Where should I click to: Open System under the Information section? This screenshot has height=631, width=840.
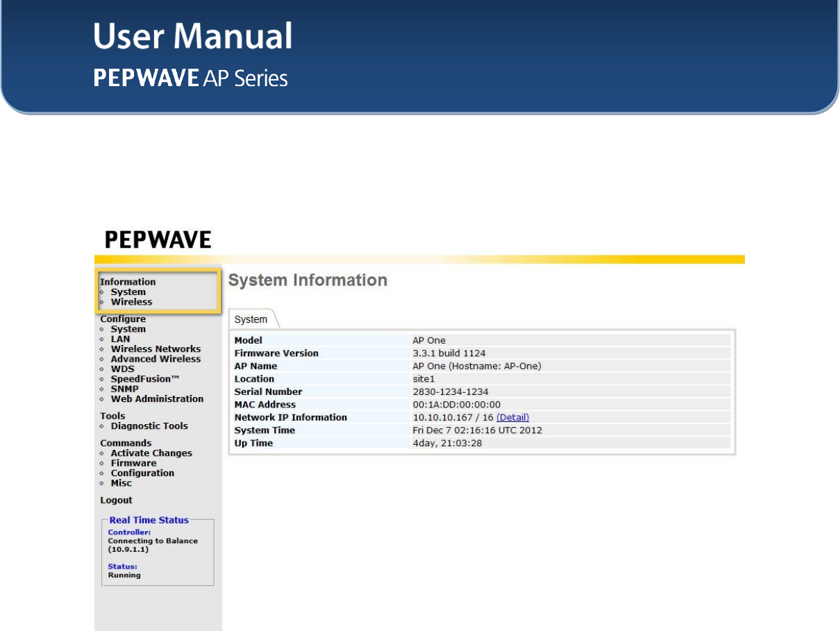128,292
